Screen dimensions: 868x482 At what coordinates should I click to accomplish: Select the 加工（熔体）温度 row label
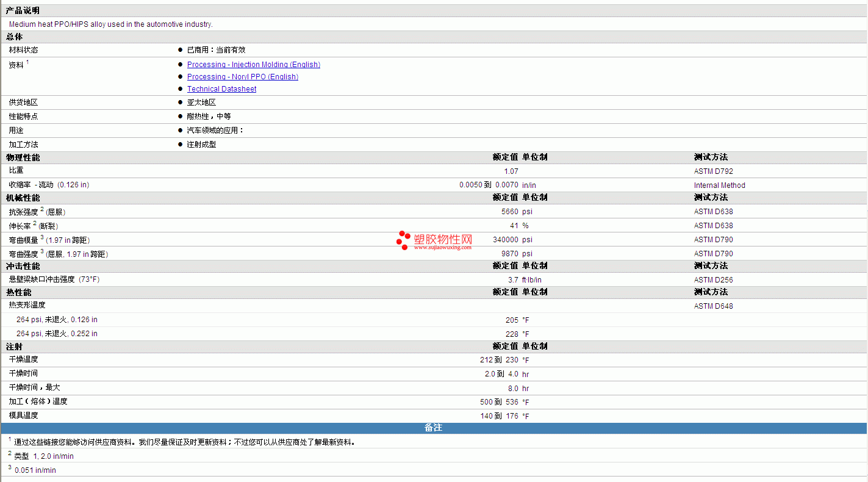click(x=38, y=401)
